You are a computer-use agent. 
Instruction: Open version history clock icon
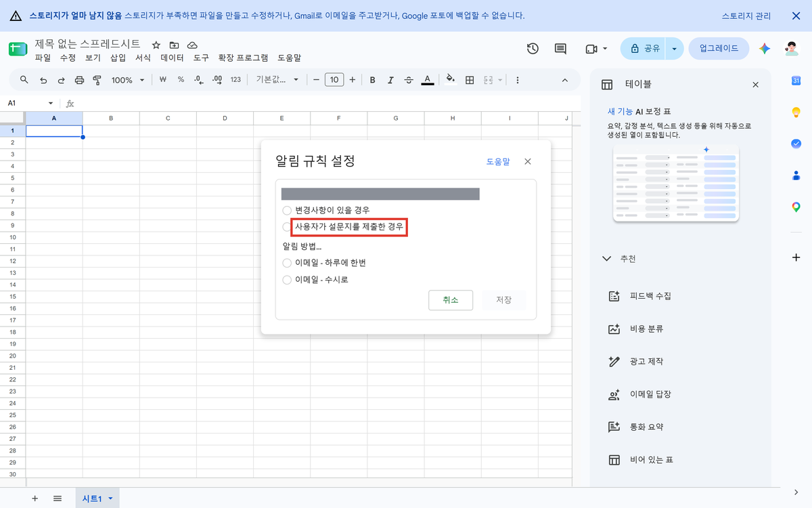(x=533, y=49)
